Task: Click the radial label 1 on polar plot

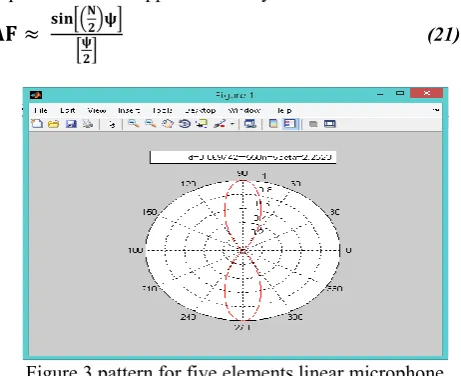Action: (264, 176)
